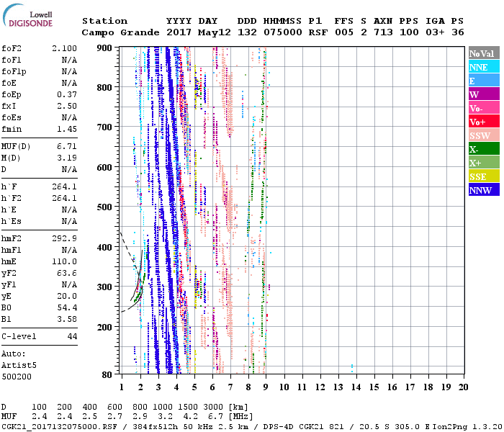
Task: Select the E legend swatch
Action: coord(484,81)
